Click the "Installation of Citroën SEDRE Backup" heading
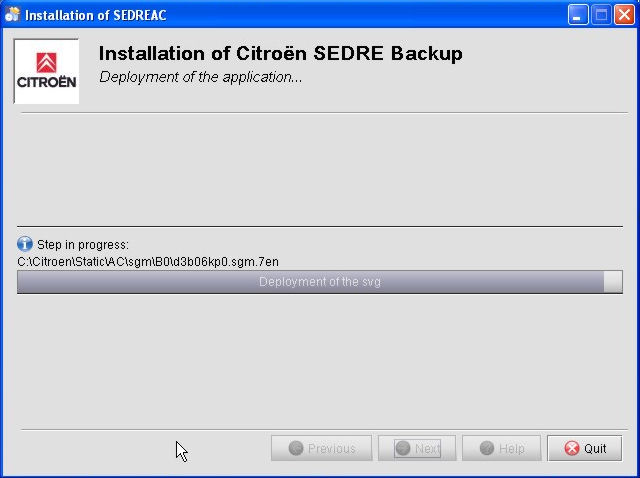Screen dimensions: 640x478 coord(280,54)
